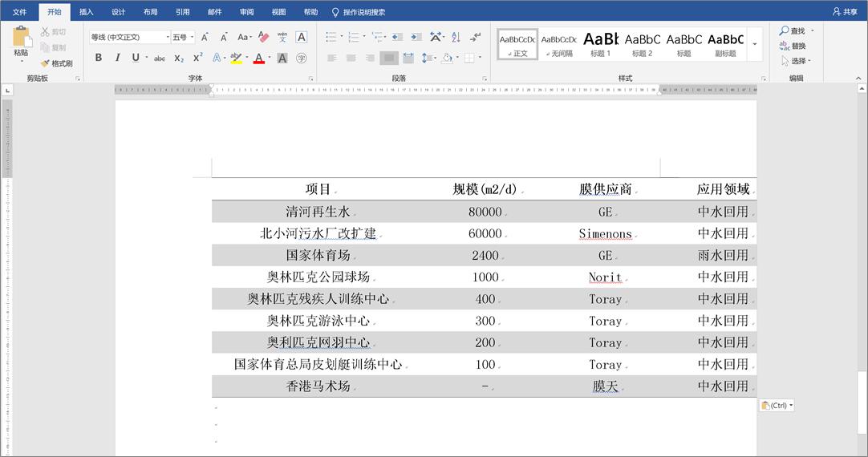Image resolution: width=868 pixels, height=457 pixels.
Task: Click the 操作说明搜索 search box
Action: (x=359, y=11)
